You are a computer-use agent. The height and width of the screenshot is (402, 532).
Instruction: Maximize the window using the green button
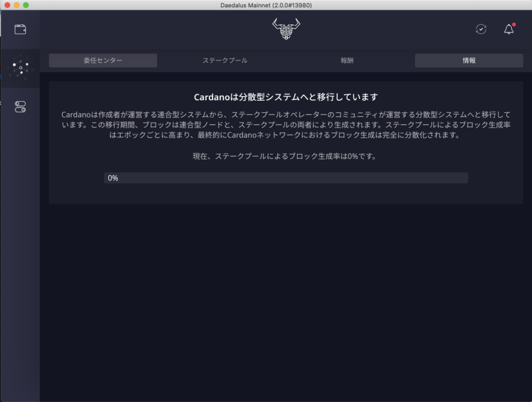pyautogui.click(x=26, y=5)
